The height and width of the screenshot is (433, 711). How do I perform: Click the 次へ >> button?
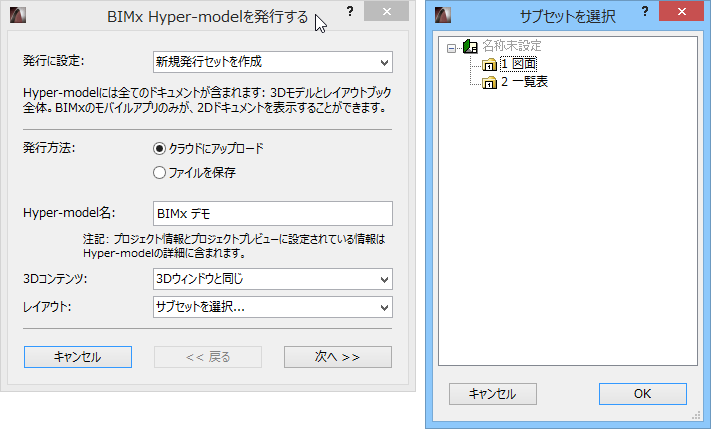pos(338,357)
